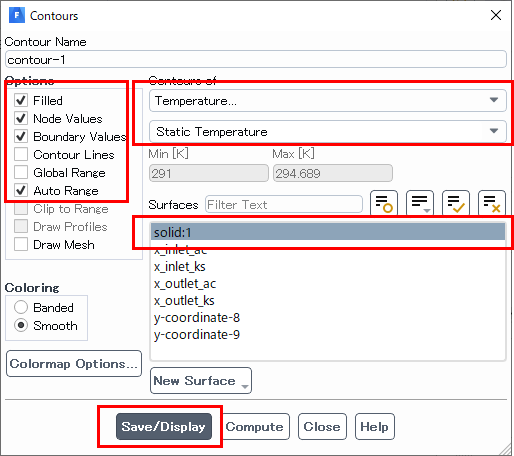The image size is (514, 456).
Task: Close the Contours dialog window
Action: 496,15
